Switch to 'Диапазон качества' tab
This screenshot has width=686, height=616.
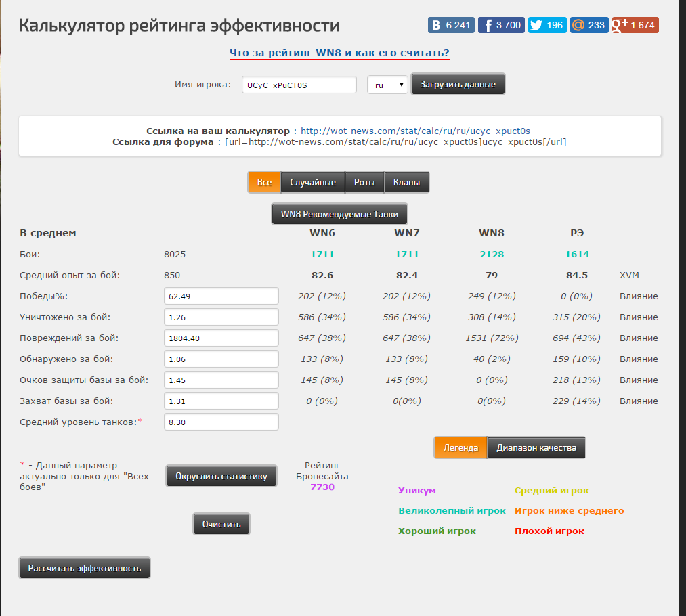pyautogui.click(x=536, y=447)
